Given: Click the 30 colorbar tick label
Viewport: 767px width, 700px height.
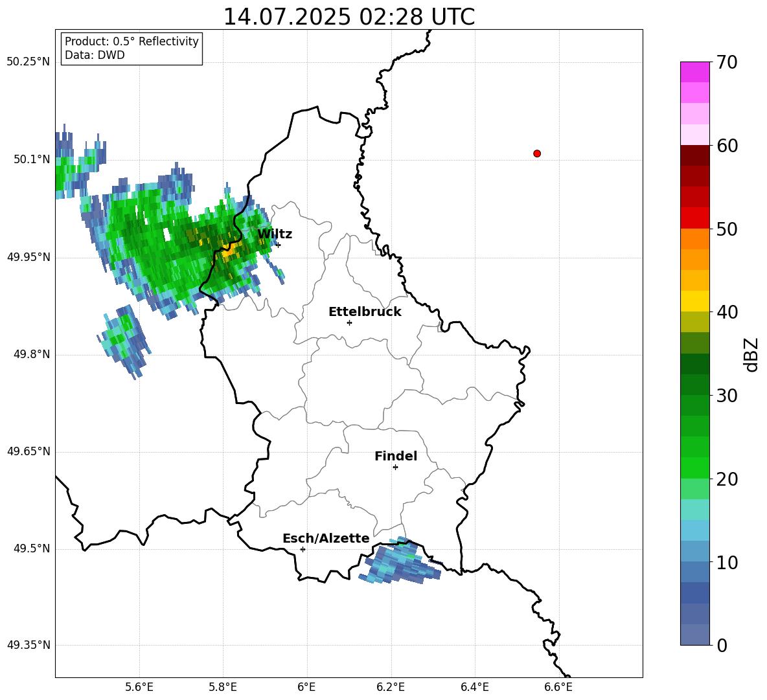Looking at the screenshot, I should pos(727,396).
